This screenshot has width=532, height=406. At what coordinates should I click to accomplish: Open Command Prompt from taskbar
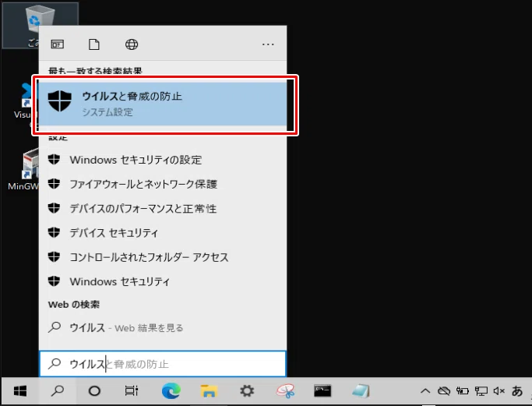tap(322, 391)
